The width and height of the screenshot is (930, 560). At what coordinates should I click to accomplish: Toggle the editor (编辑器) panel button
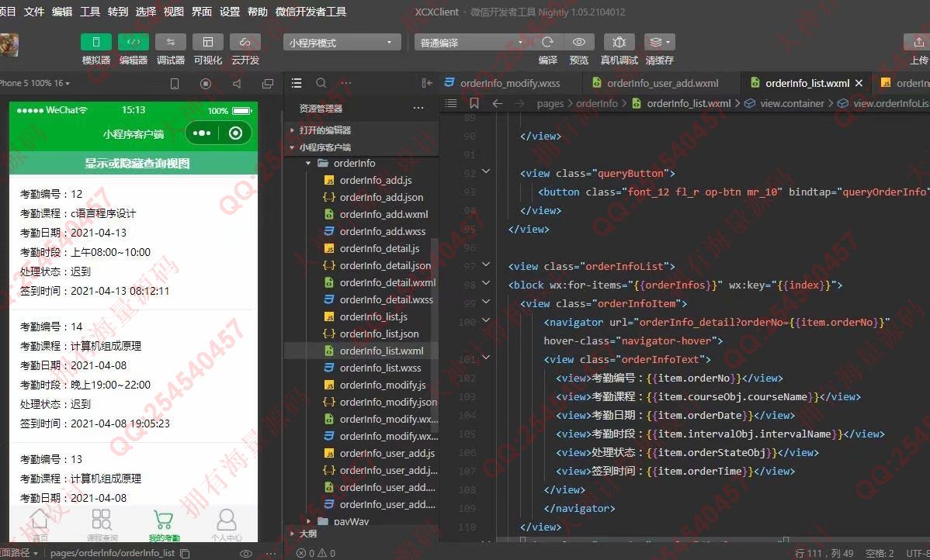134,42
